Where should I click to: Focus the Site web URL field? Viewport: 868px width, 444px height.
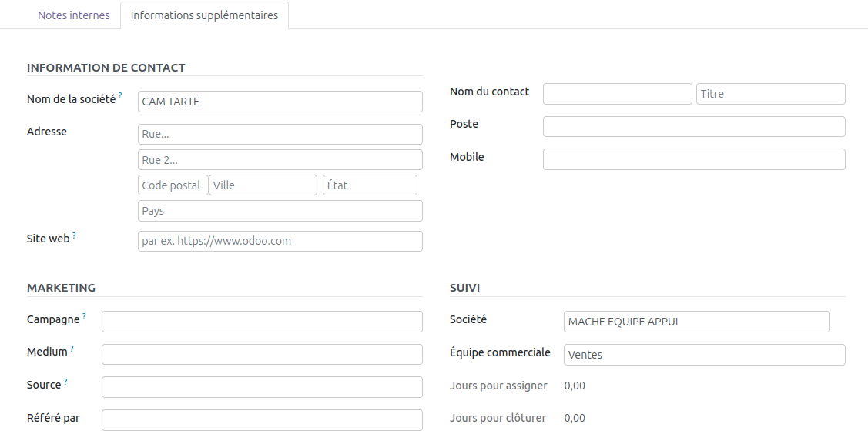[280, 241]
